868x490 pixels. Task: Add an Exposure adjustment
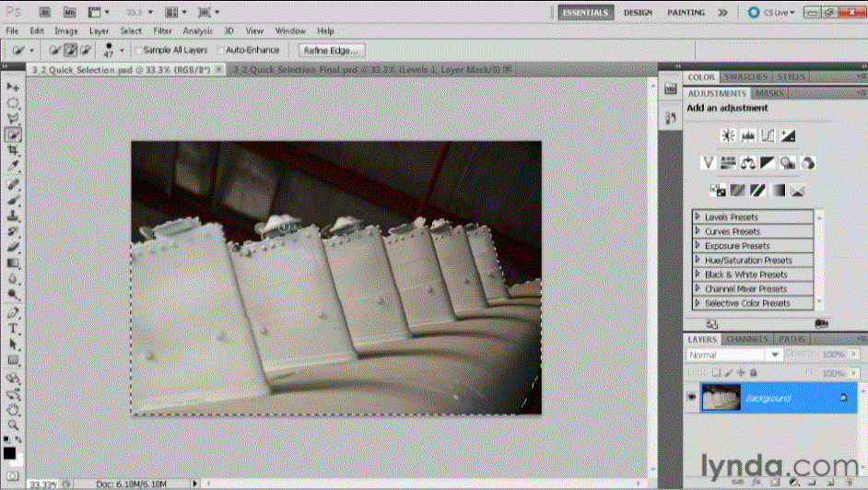click(788, 135)
